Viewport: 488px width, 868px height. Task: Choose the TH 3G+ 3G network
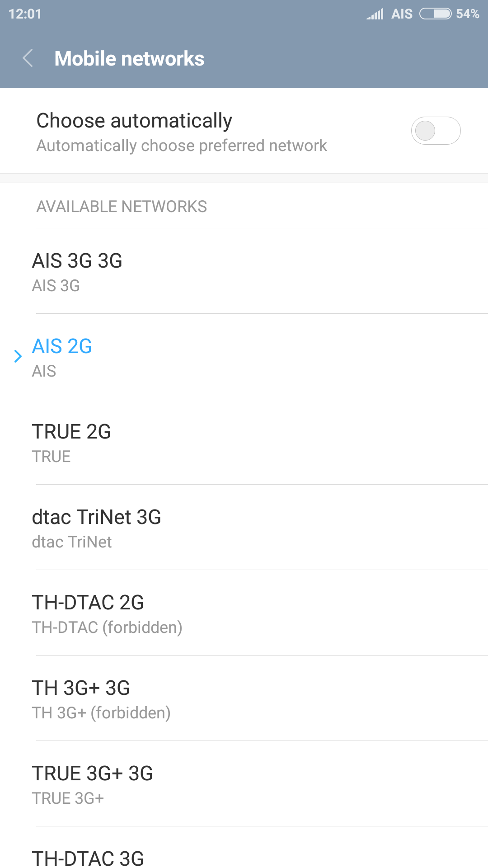pyautogui.click(x=244, y=699)
